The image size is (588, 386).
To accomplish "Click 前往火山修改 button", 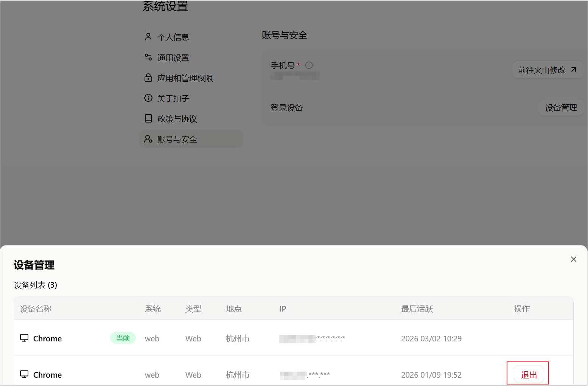I will click(548, 70).
